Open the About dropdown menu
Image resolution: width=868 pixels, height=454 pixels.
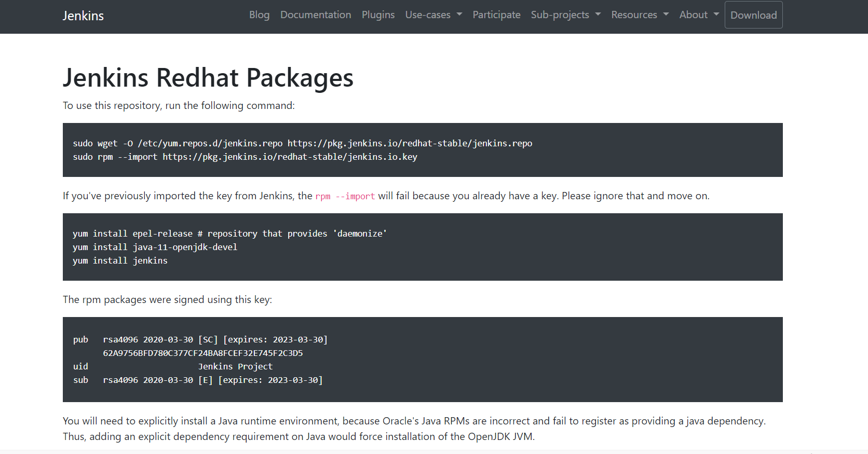pyautogui.click(x=699, y=15)
